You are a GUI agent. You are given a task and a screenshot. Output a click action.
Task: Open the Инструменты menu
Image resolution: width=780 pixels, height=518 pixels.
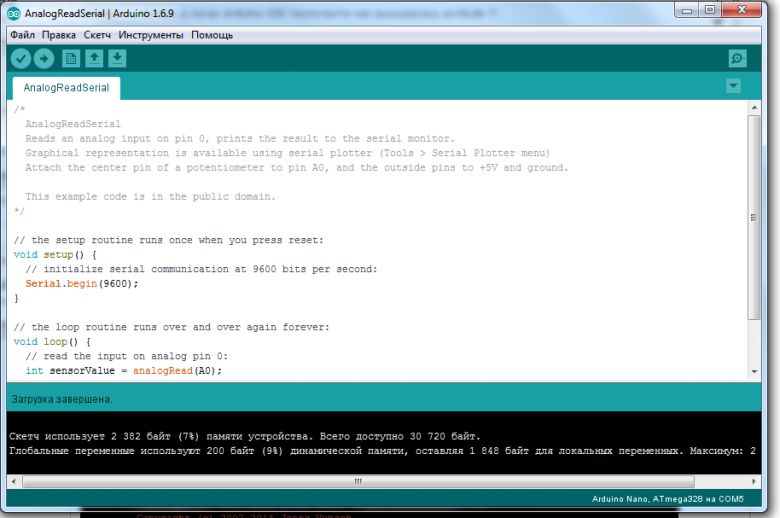pos(151,35)
